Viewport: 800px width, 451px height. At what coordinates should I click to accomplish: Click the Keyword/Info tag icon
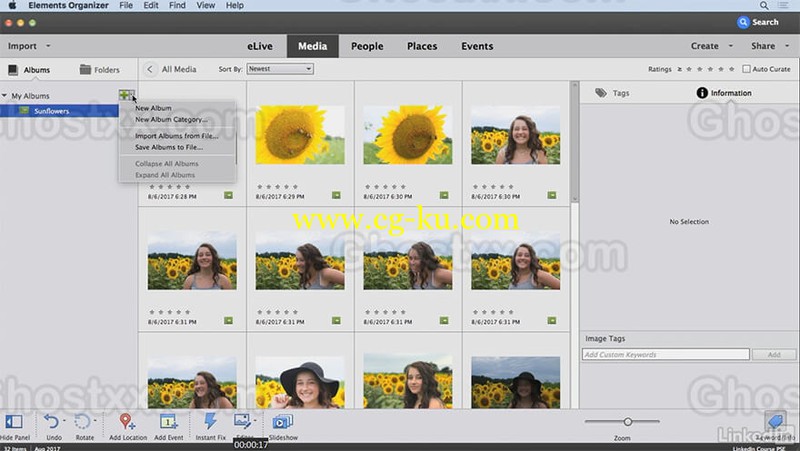pos(776,422)
